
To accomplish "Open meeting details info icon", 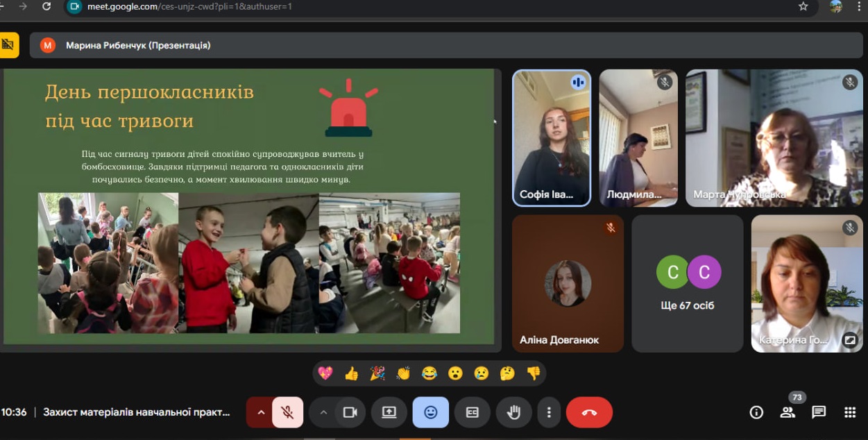I will tap(756, 412).
